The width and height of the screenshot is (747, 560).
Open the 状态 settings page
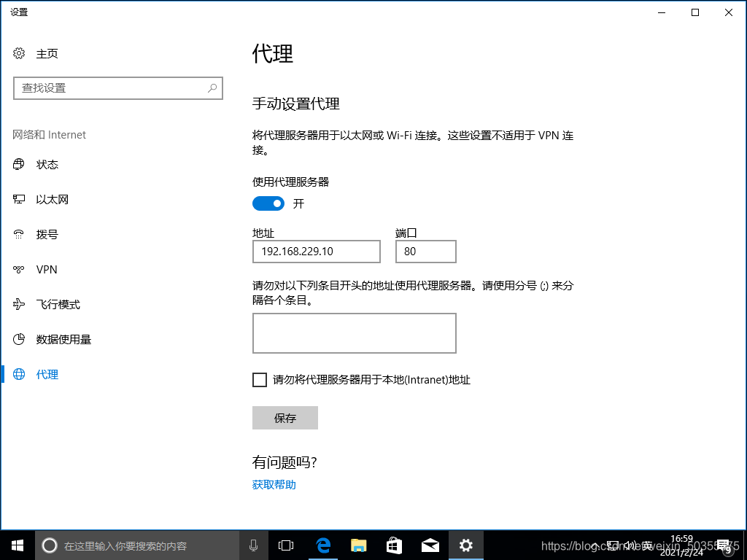coord(47,165)
